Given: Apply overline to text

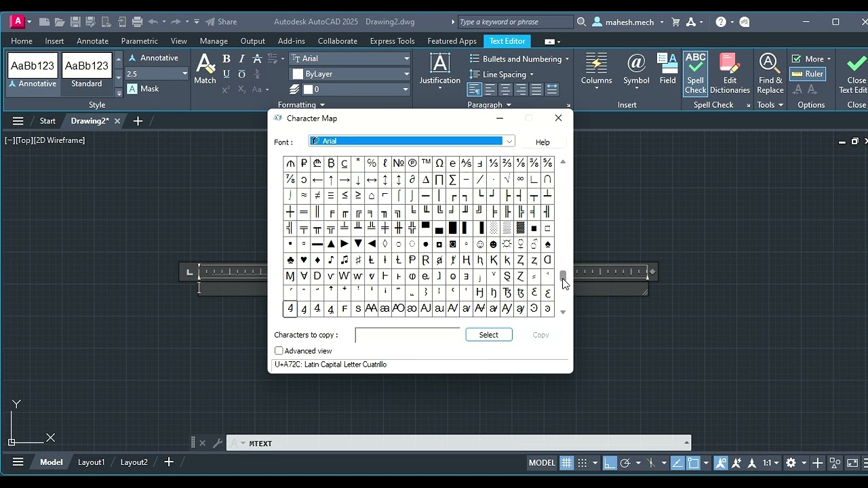Looking at the screenshot, I should pos(241,74).
